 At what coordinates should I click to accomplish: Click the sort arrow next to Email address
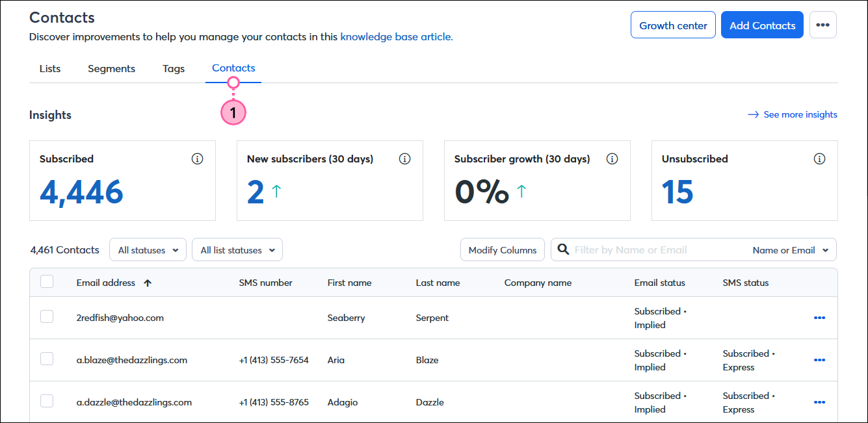[x=148, y=283]
